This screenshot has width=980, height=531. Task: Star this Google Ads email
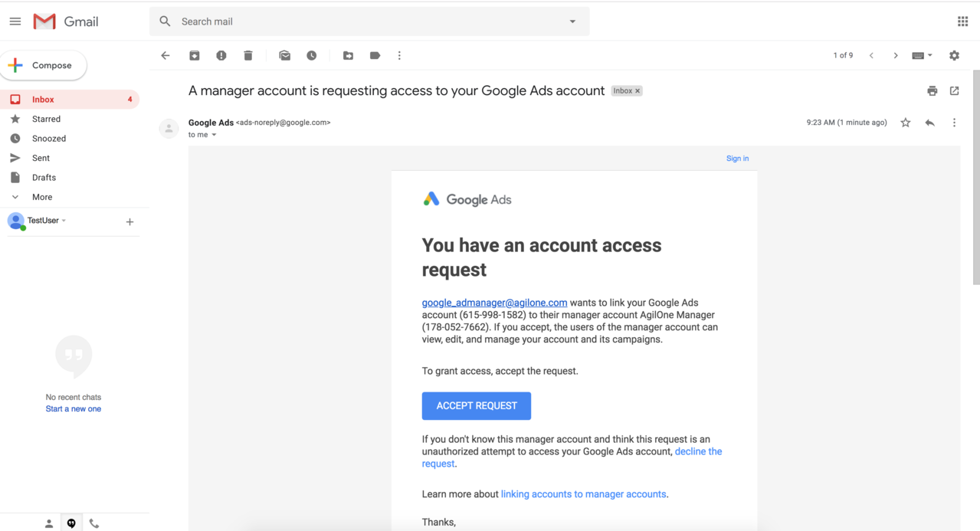pyautogui.click(x=906, y=123)
